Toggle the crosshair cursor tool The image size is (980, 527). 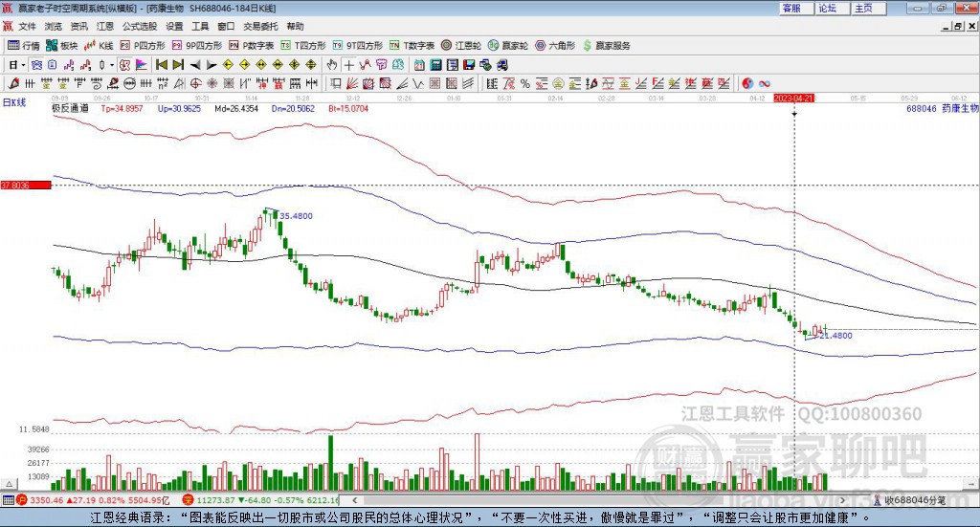pyautogui.click(x=348, y=65)
